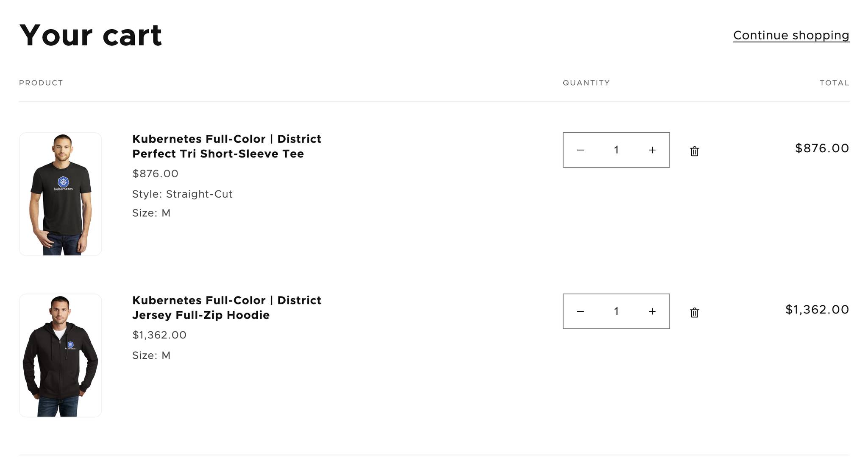Click the hoodie quantity input field
Image resolution: width=868 pixels, height=464 pixels.
pyautogui.click(x=616, y=311)
